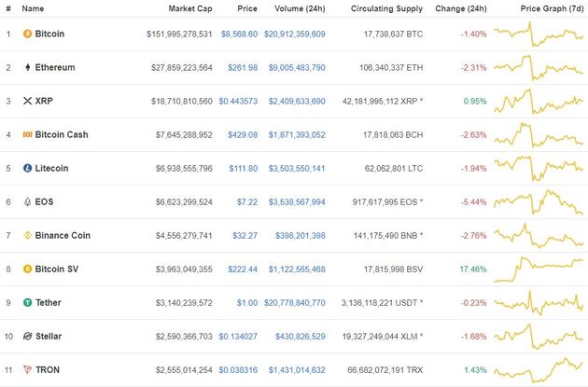This screenshot has width=588, height=387.
Task: Open Bitcoin price link $8,568.60
Action: click(239, 35)
